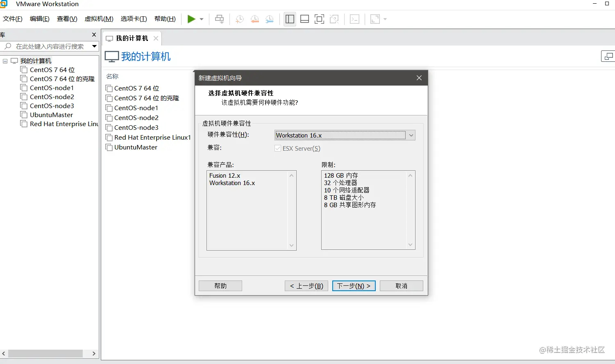This screenshot has width=615, height=364.
Task: Click the magnifier icon in library search
Action: (8, 46)
